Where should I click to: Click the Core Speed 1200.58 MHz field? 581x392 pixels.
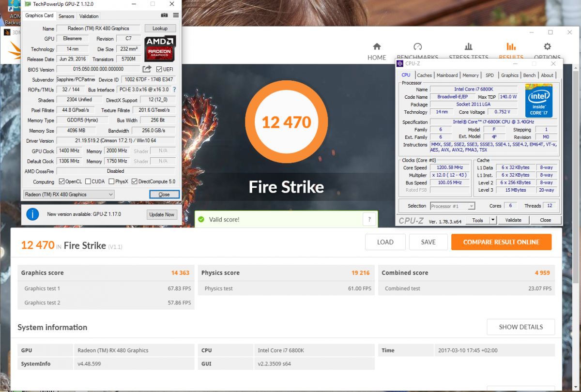click(450, 167)
